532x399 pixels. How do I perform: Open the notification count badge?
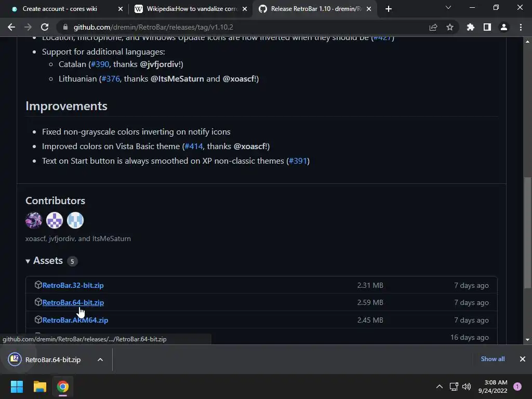tap(517, 387)
